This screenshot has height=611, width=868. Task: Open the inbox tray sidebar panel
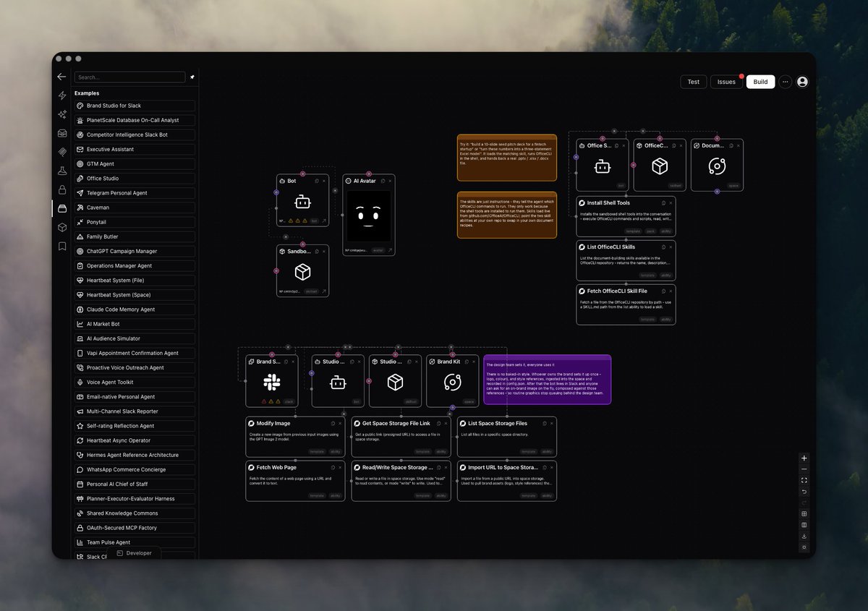coord(62,133)
